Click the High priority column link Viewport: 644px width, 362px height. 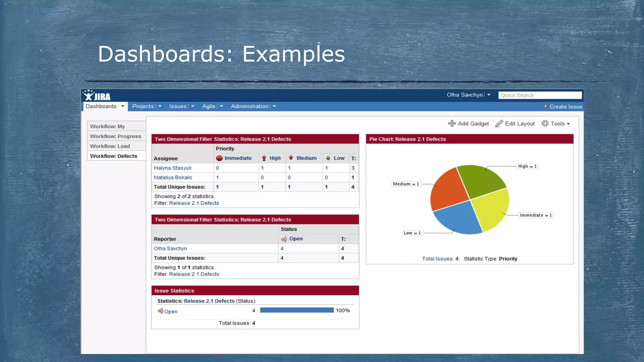[x=275, y=158]
